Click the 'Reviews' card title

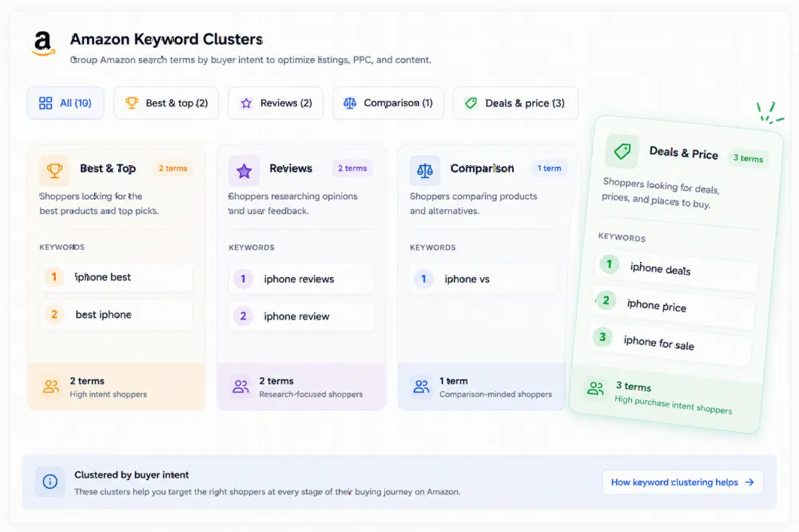[x=291, y=169]
